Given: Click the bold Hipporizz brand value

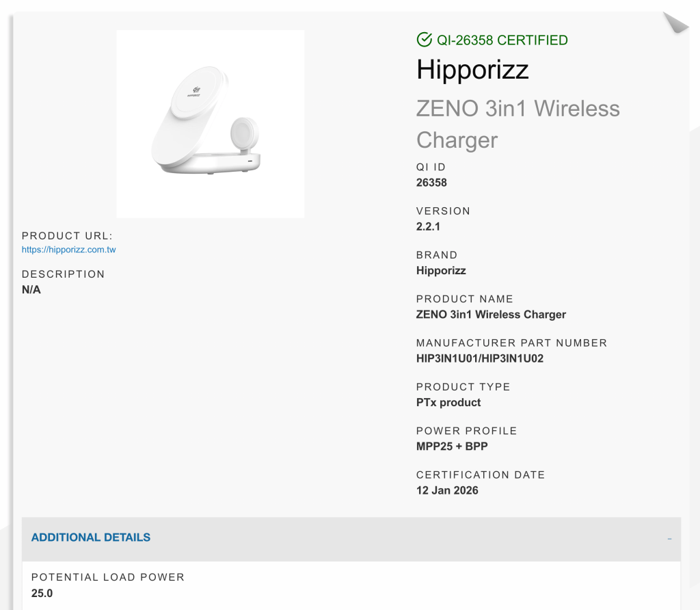Looking at the screenshot, I should tap(441, 271).
